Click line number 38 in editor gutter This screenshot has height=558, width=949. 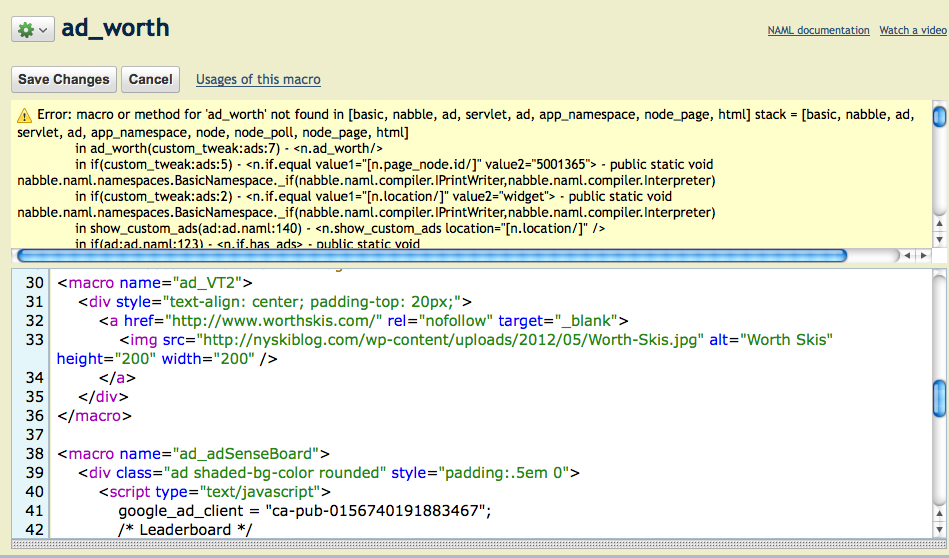(35, 453)
